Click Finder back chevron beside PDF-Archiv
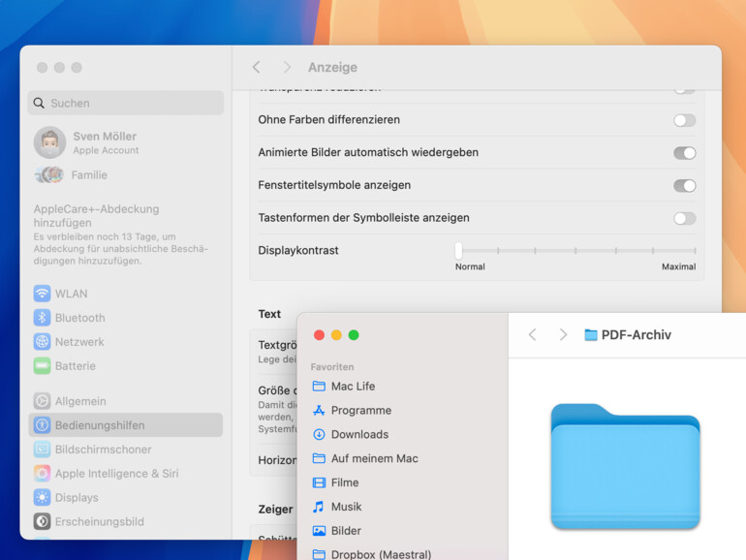The height and width of the screenshot is (560, 746). coord(532,334)
